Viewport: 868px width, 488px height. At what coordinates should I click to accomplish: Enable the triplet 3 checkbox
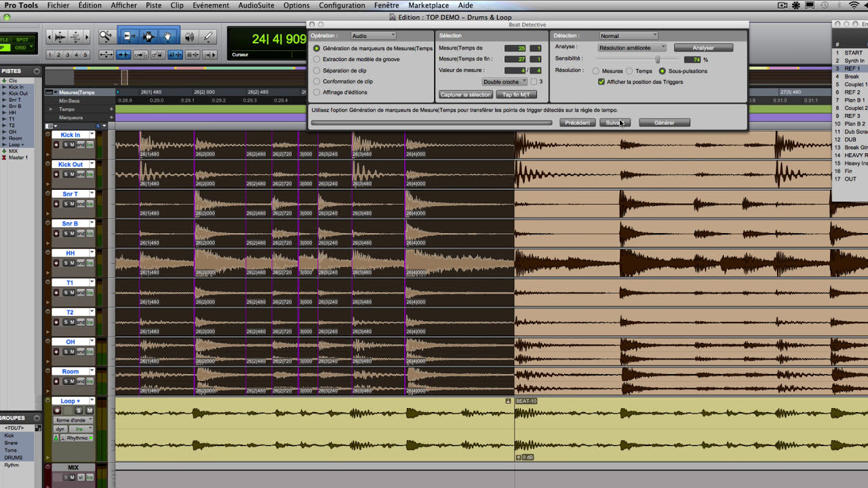(534, 82)
